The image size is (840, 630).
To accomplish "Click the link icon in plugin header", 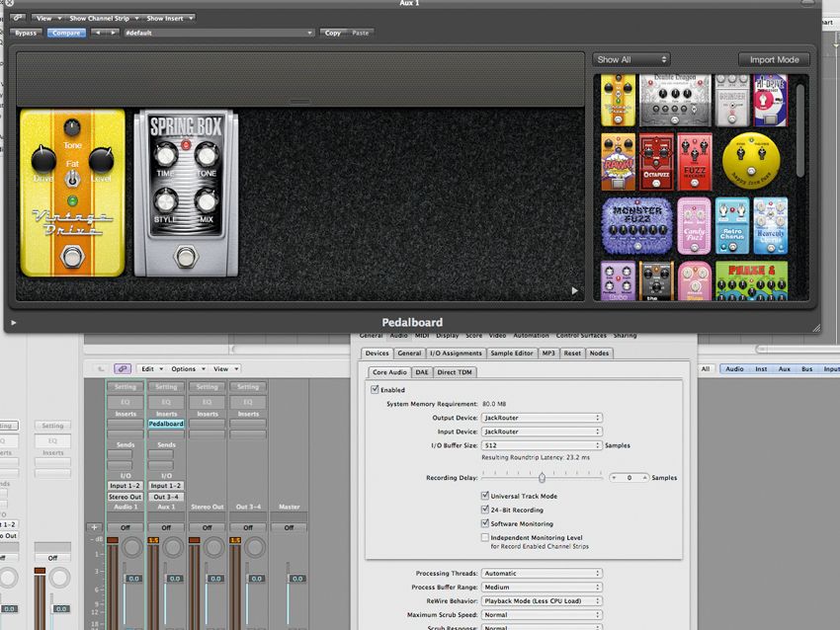I will pos(18,18).
